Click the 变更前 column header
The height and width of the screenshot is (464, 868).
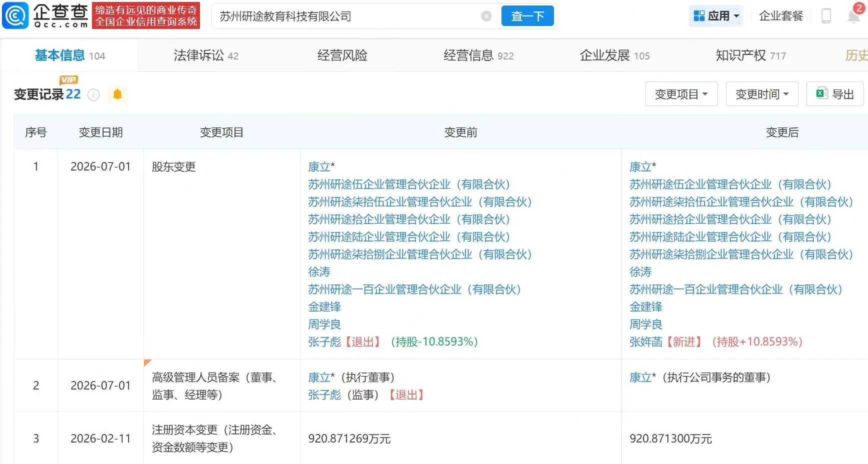tap(460, 132)
